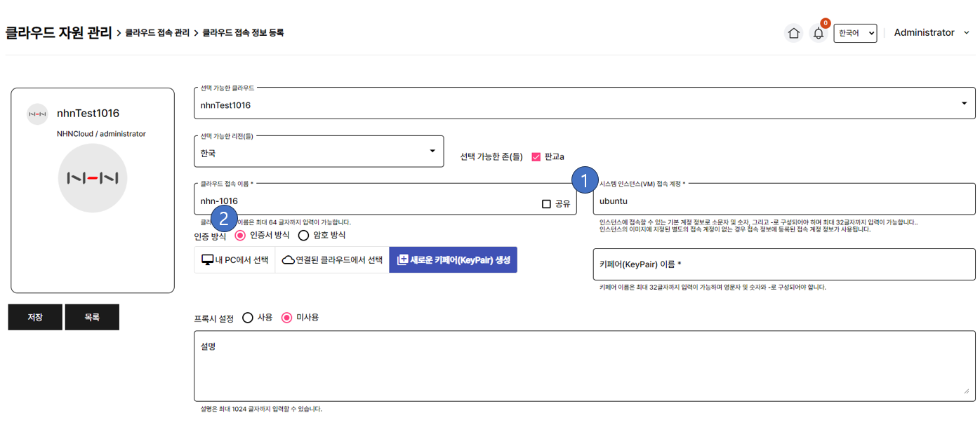This screenshot has width=980, height=432.
Task: Enable the 공유 share checkbox
Action: tap(546, 204)
